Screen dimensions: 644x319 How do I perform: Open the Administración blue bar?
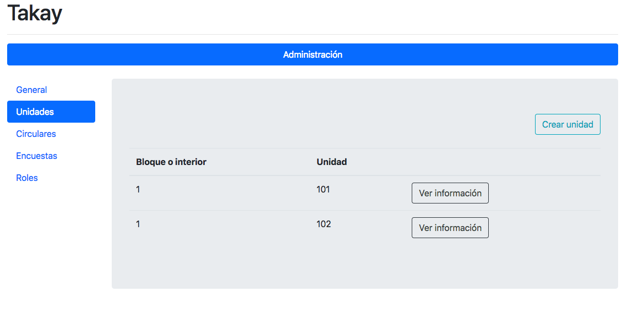[313, 54]
